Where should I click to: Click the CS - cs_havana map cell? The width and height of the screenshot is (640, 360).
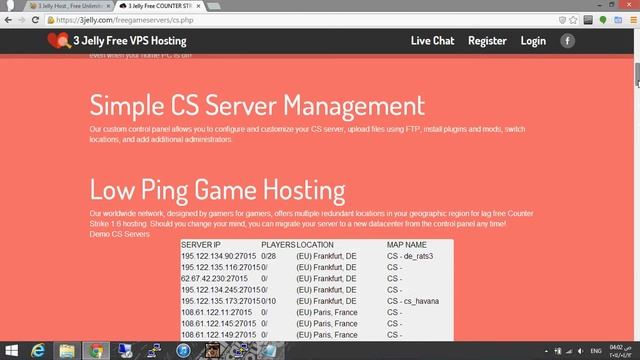pos(413,301)
